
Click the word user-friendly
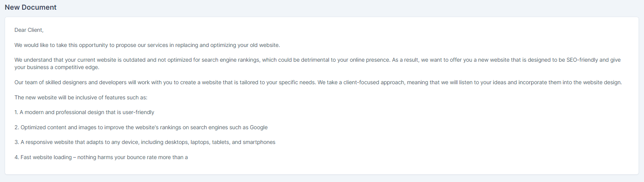[x=139, y=112]
